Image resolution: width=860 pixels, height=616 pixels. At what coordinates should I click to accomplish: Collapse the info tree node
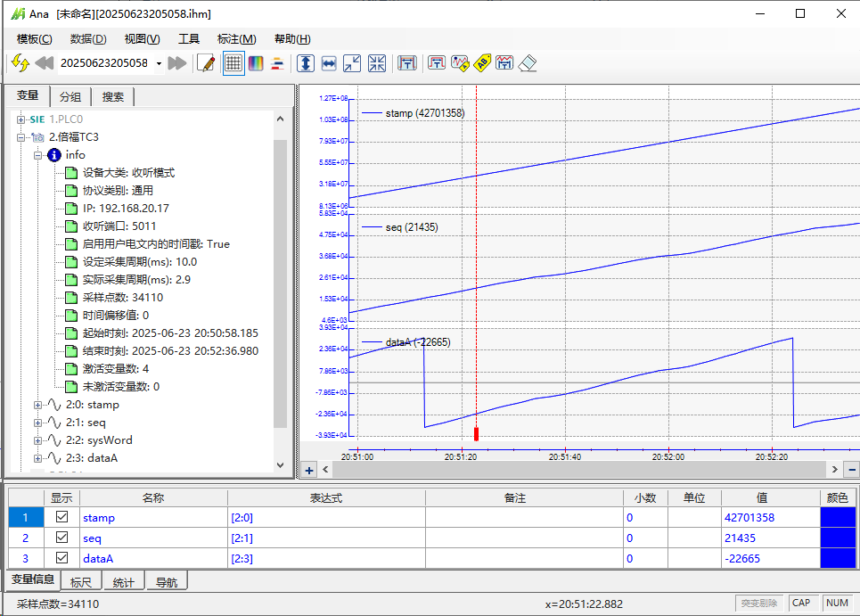37,155
